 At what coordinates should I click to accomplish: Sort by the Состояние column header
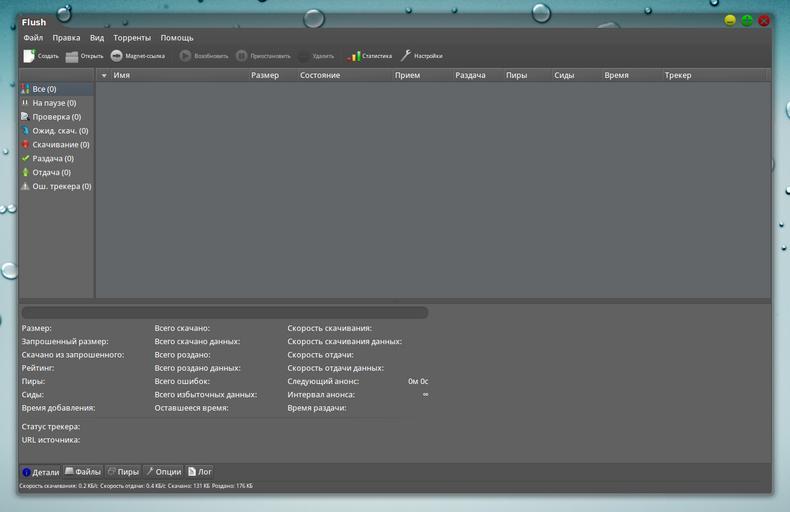coord(320,76)
